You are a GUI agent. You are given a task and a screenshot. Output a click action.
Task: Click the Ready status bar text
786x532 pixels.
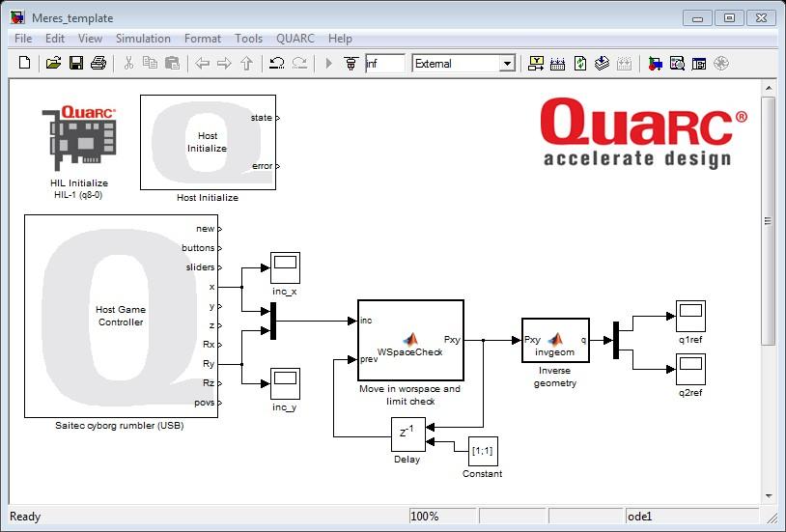pyautogui.click(x=25, y=517)
